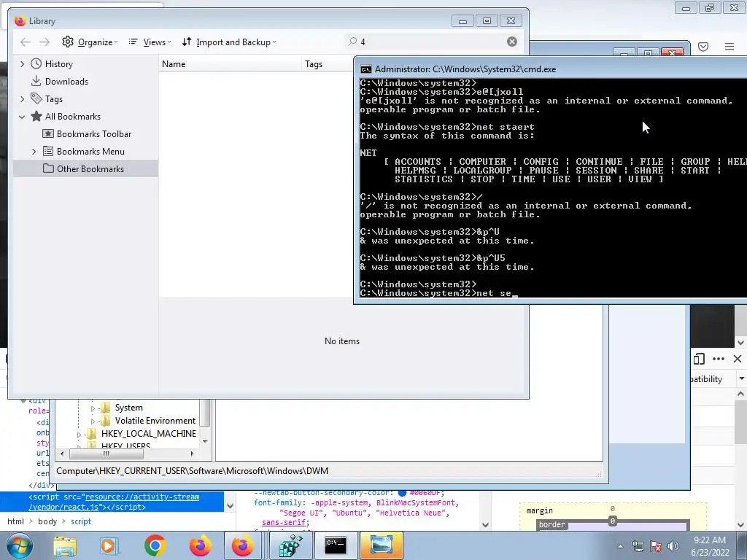
Task: Open Import and Backup menu
Action: tap(228, 42)
